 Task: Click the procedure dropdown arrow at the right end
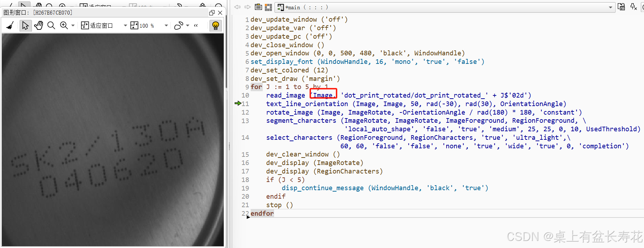[x=611, y=7]
